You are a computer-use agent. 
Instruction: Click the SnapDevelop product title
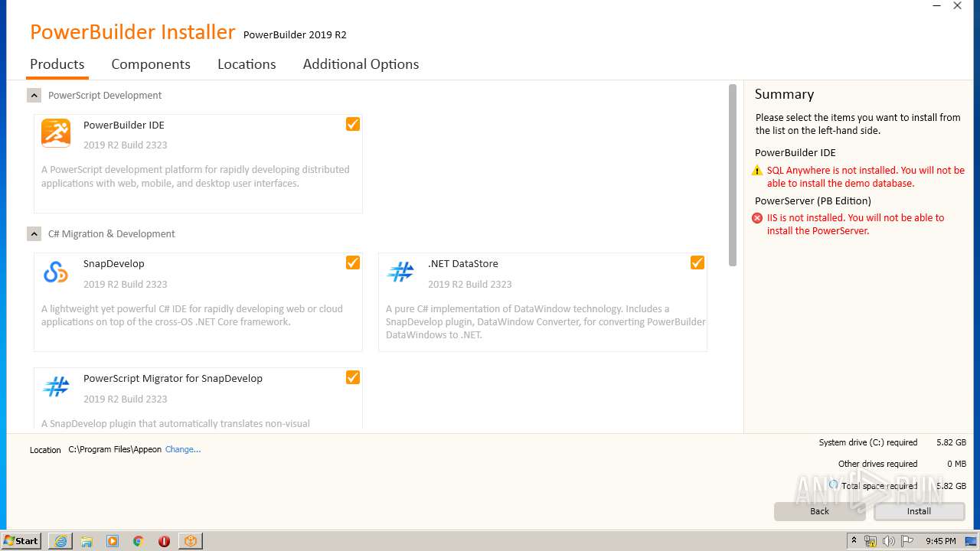114,263
